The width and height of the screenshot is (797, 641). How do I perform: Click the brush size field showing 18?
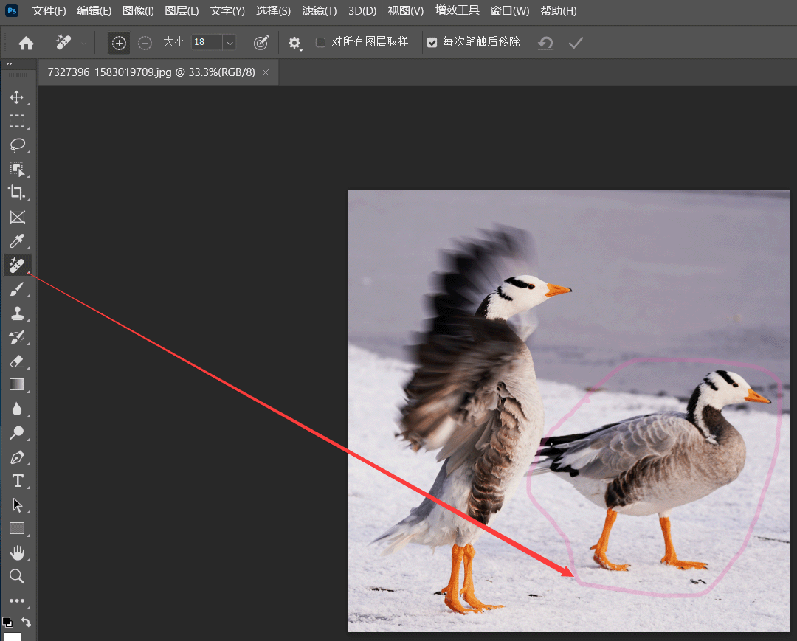point(207,42)
